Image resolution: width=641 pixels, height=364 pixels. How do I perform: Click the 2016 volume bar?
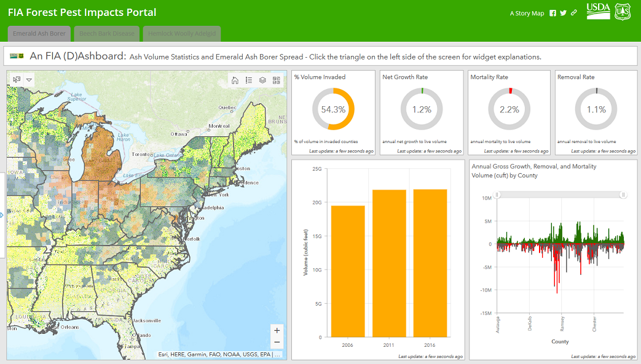430,263
